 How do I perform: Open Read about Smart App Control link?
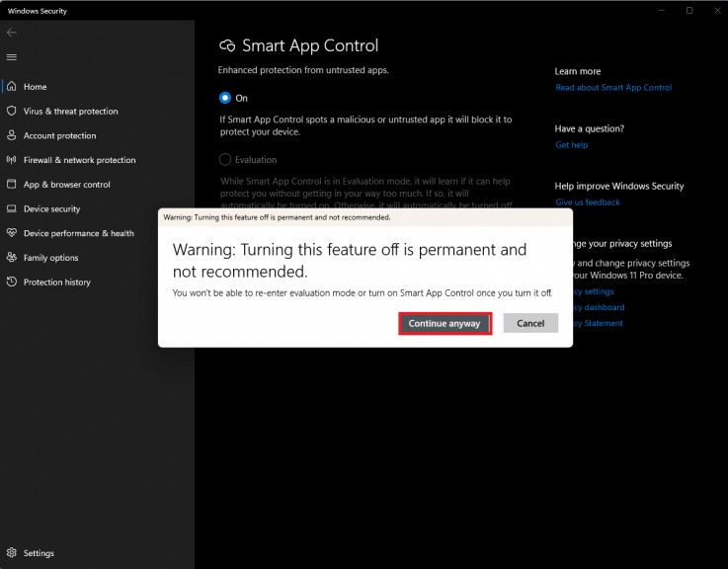pyautogui.click(x=613, y=87)
